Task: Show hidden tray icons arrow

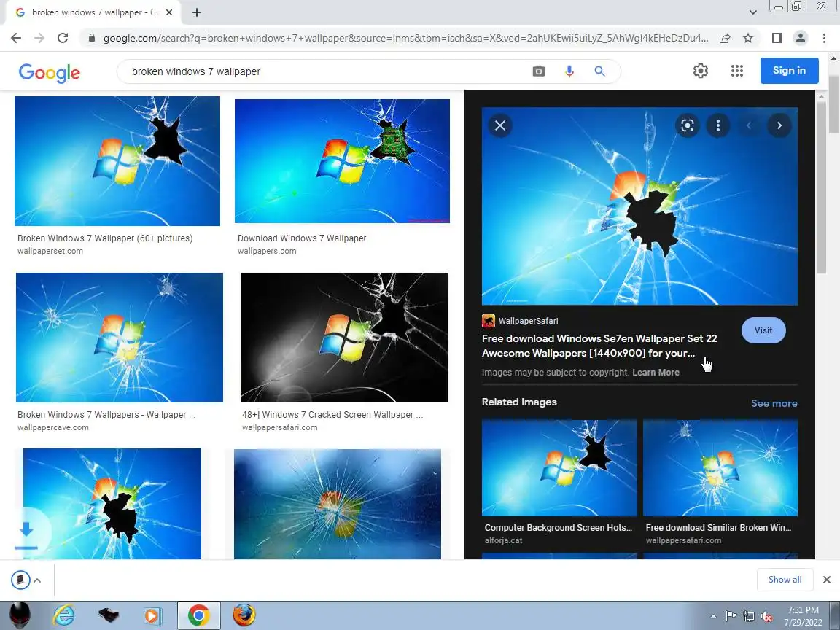Action: coord(713,616)
